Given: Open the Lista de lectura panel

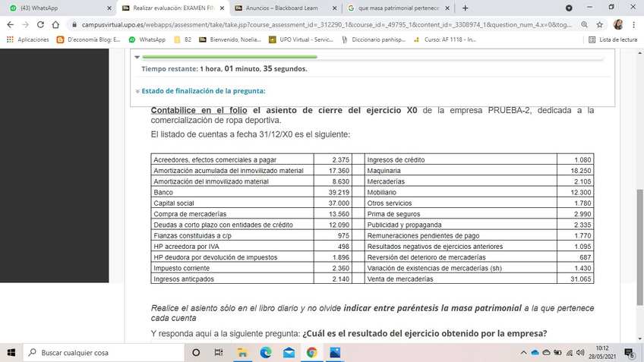Looking at the screenshot, I should [x=614, y=39].
